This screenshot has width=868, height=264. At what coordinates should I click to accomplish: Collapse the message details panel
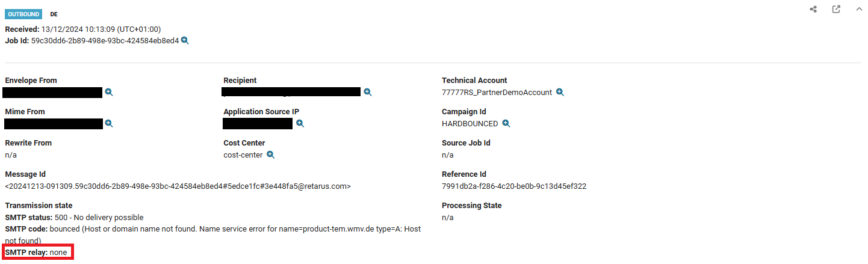(x=859, y=10)
